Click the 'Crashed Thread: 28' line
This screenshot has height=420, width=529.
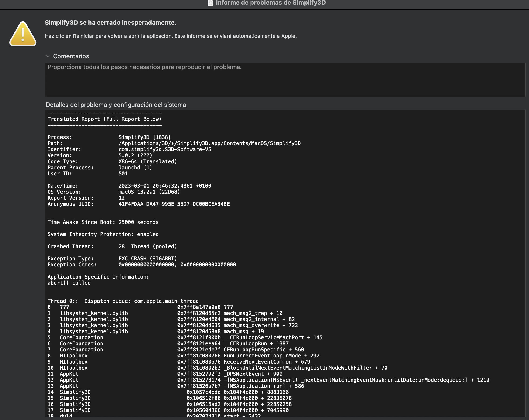(x=112, y=246)
